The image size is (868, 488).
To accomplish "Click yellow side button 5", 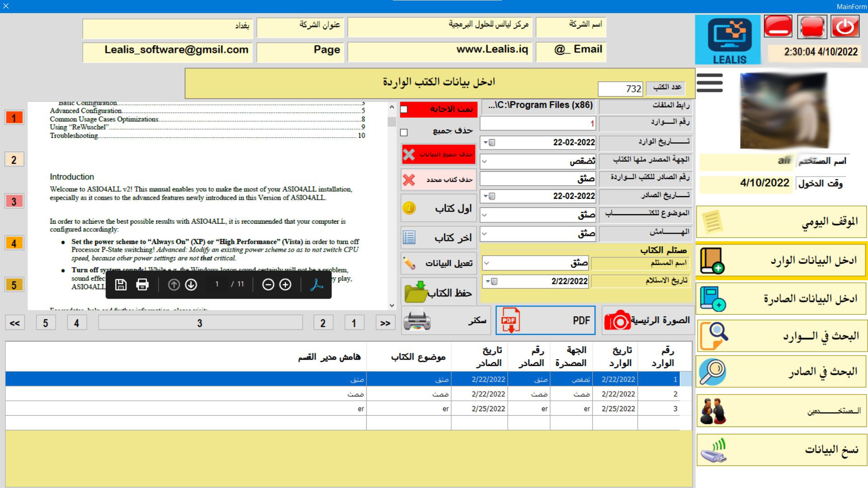I will click(x=14, y=285).
